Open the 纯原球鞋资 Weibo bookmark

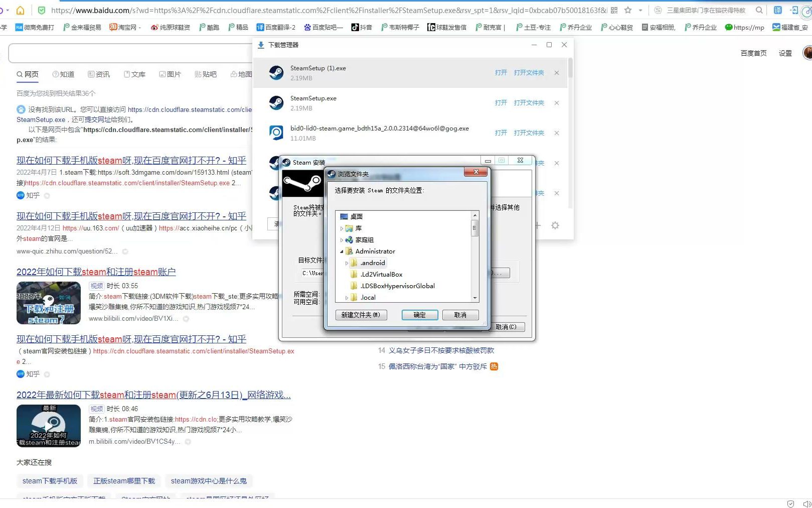tap(171, 27)
